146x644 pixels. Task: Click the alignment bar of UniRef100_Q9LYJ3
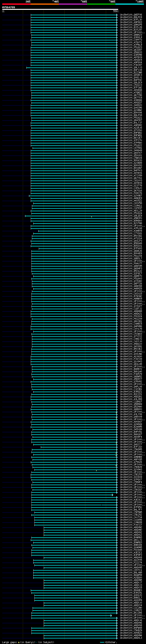pos(72,67)
